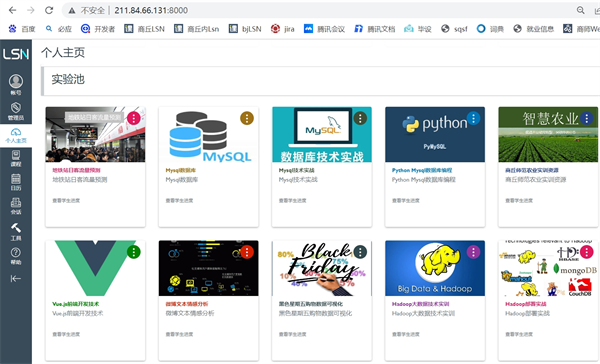Open options menu on Python Mysql数据库编程 card
The width and height of the screenshot is (600, 364).
point(473,118)
